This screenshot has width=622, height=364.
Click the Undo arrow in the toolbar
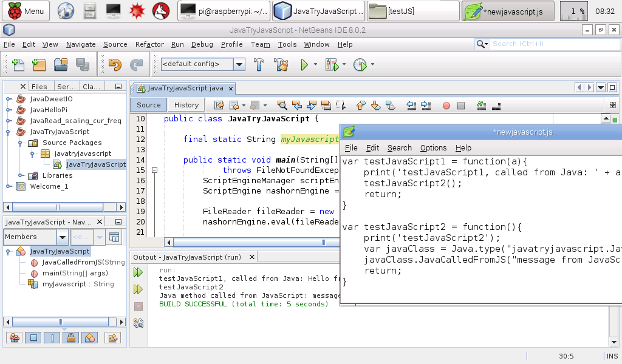[x=115, y=64]
